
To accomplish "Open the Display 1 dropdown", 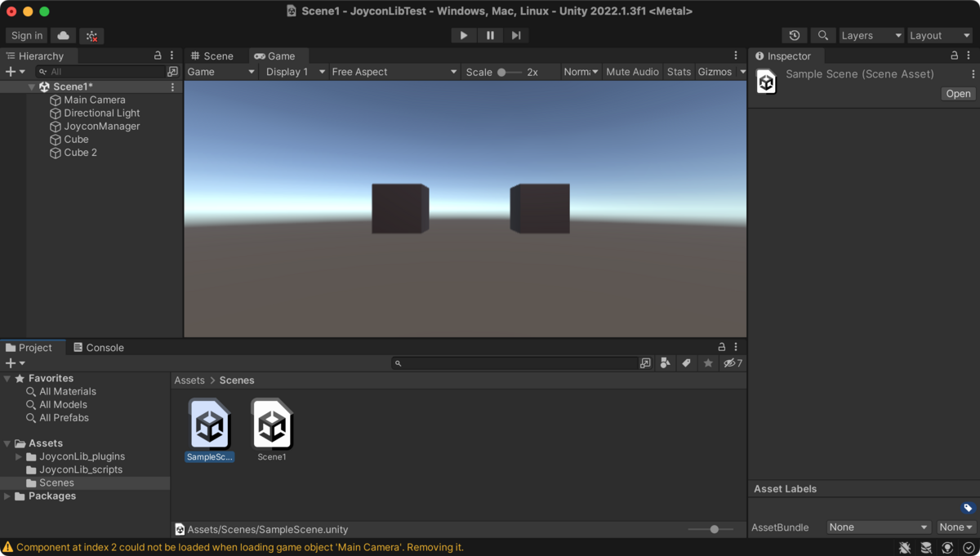I will [295, 72].
